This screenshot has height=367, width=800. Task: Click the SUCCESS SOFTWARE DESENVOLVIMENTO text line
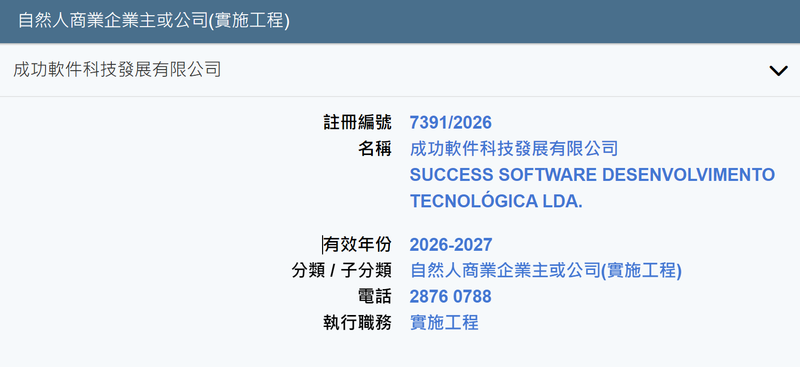tap(592, 175)
